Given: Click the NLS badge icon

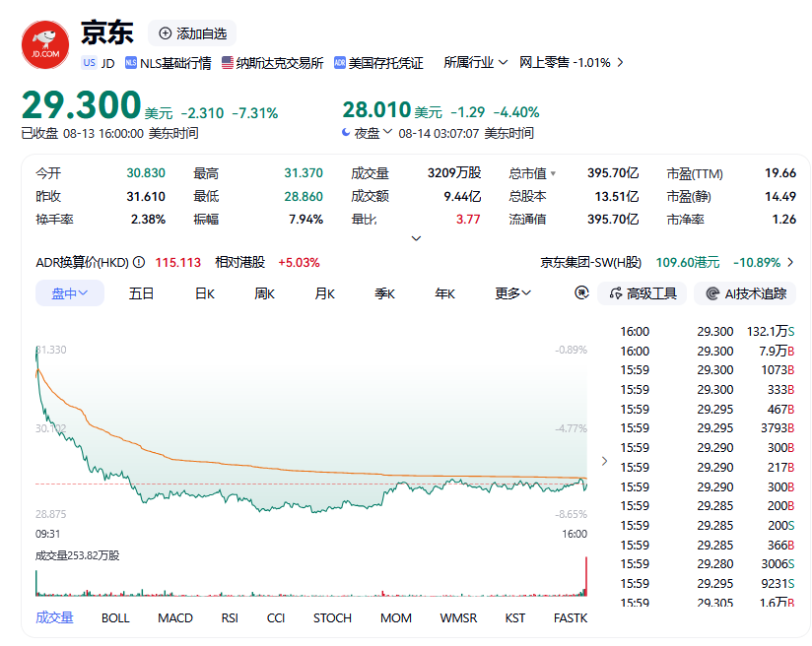Looking at the screenshot, I should tap(130, 63).
